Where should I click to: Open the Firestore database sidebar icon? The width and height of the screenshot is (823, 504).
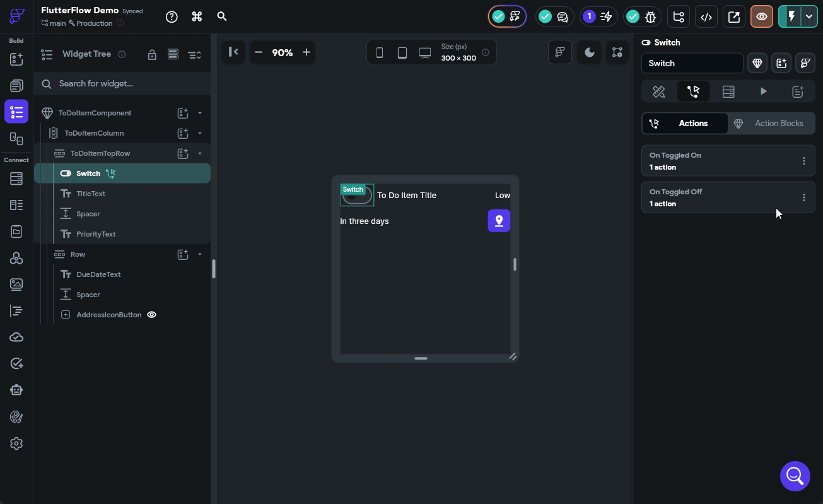tap(16, 179)
